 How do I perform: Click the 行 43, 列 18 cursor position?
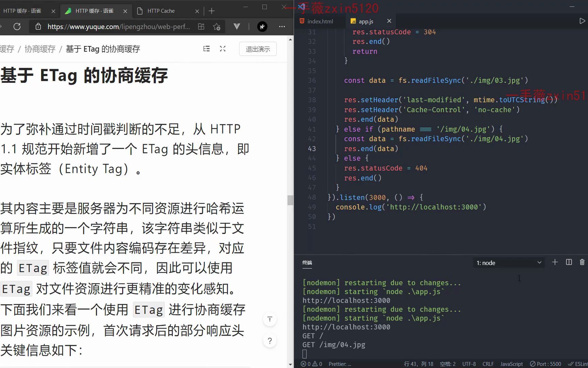pos(419,364)
